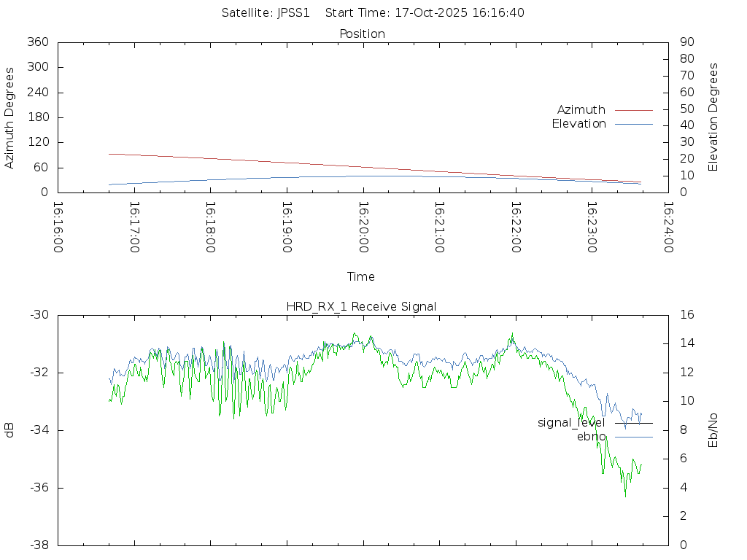Click the ebno legend entry
The image size is (747, 560).
tap(592, 437)
